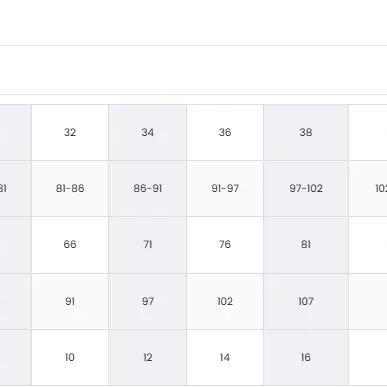This screenshot has height=387, width=387.
Task: Select the cell showing 16
Action: [x=306, y=357]
